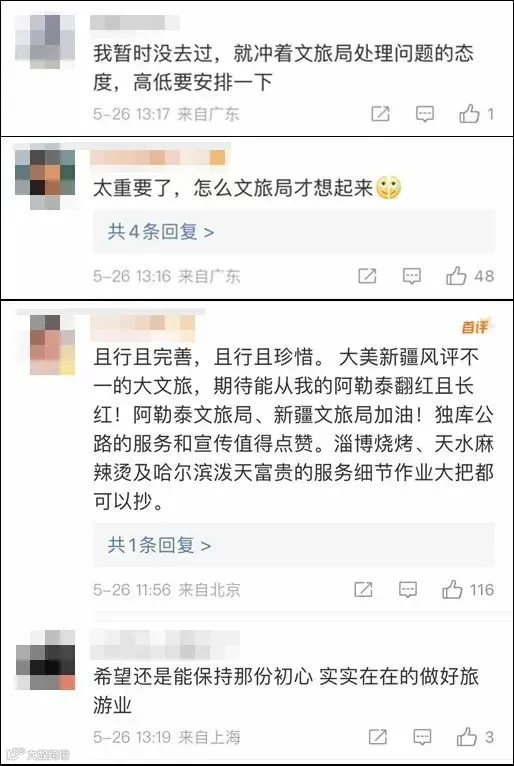The image size is (514, 766).
Task: Share the Shanghai 13:19 comment
Action: click(378, 737)
